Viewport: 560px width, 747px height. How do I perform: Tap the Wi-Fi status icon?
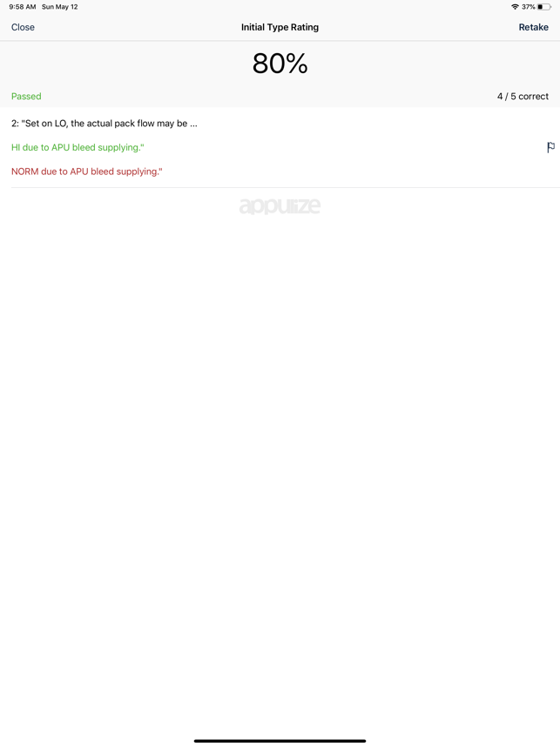[x=515, y=7]
